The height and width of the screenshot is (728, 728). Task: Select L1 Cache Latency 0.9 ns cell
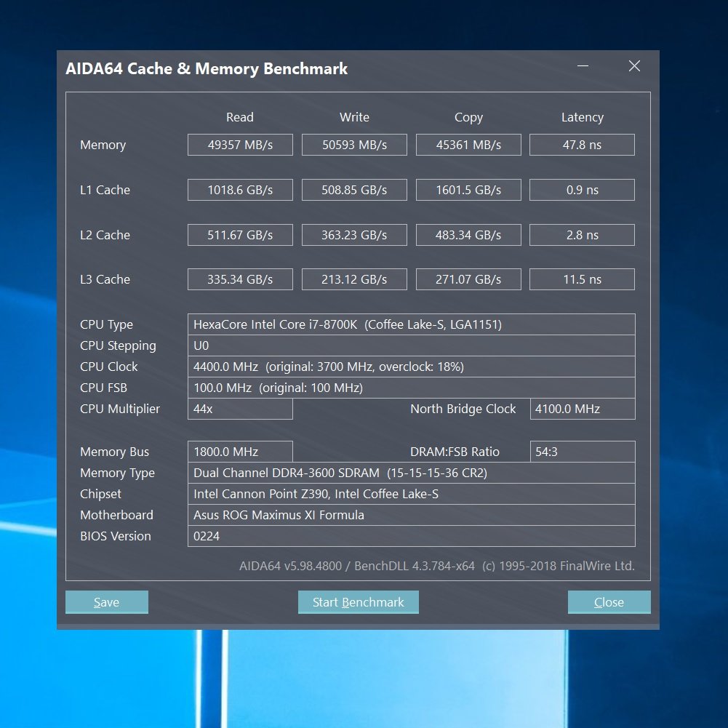(x=583, y=190)
